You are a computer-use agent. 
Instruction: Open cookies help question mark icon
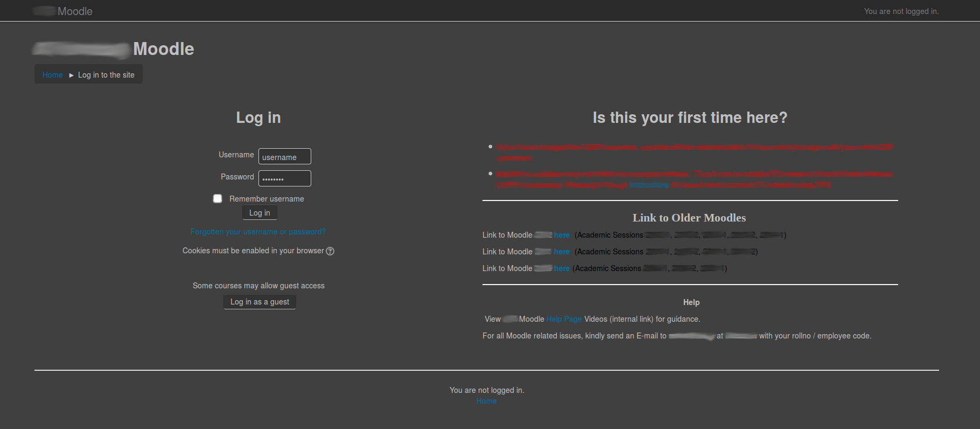[330, 251]
